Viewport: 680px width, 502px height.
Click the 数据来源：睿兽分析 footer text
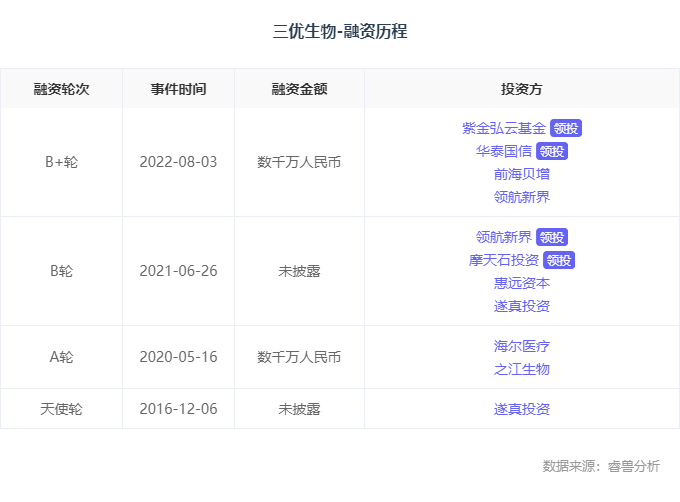click(602, 466)
